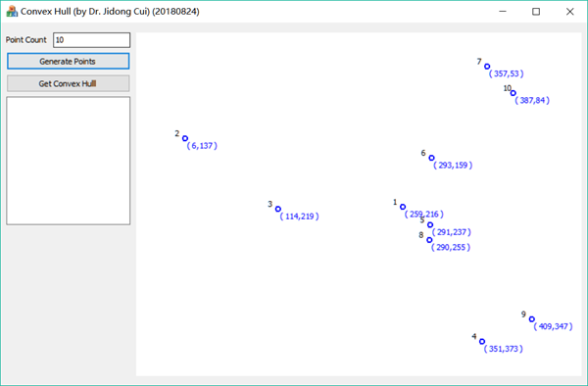Focus the Point Count input field
588x386 pixels.
click(x=91, y=40)
